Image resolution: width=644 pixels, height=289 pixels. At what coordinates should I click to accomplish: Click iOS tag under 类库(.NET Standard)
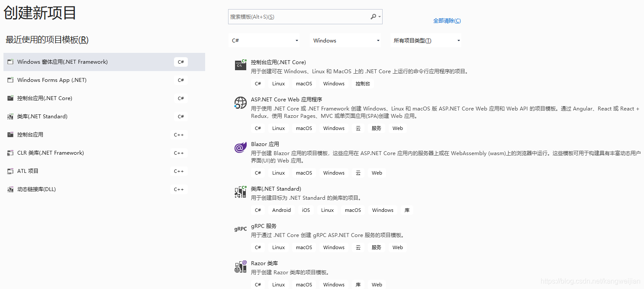pyautogui.click(x=306, y=210)
